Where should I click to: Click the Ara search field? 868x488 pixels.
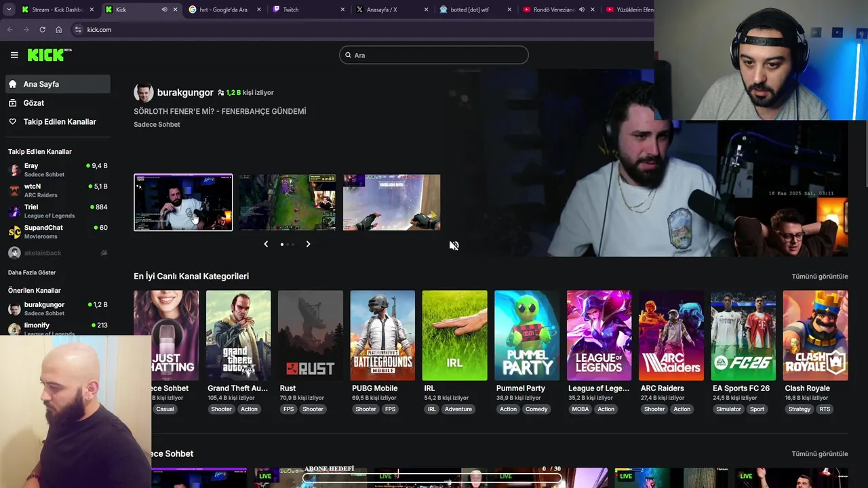pyautogui.click(x=433, y=55)
